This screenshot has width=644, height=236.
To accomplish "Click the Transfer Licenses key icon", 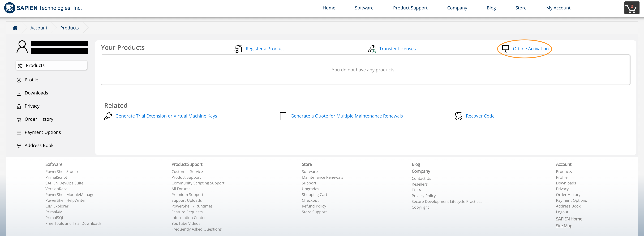I will point(372,49).
